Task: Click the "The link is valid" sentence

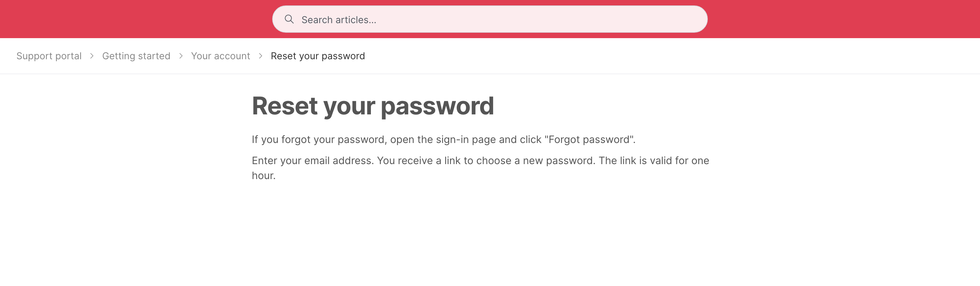Action: [x=654, y=160]
